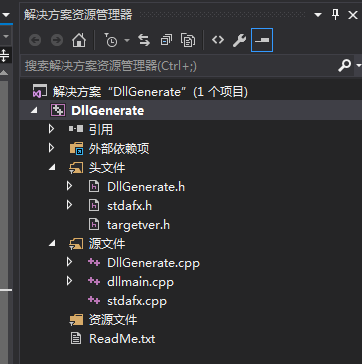Expand the 外部依赖项 node
The width and height of the screenshot is (362, 364).
pos(51,148)
